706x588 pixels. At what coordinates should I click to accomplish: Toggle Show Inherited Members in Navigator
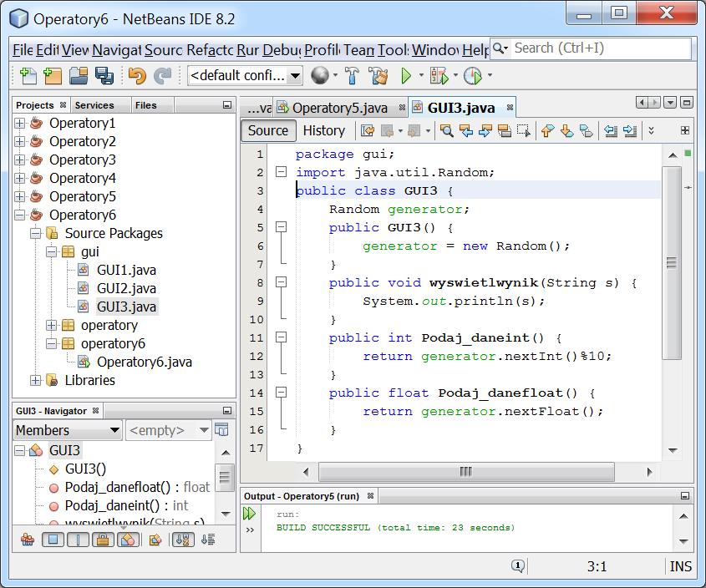(x=28, y=540)
